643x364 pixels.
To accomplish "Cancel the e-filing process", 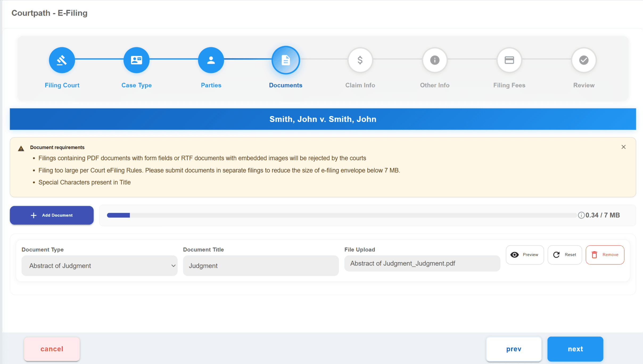I will (52, 349).
